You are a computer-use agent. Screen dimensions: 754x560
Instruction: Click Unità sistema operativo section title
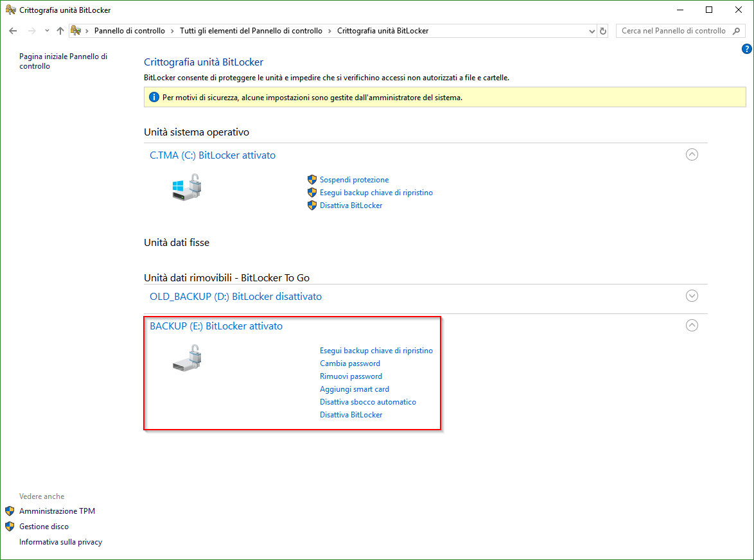pos(196,132)
